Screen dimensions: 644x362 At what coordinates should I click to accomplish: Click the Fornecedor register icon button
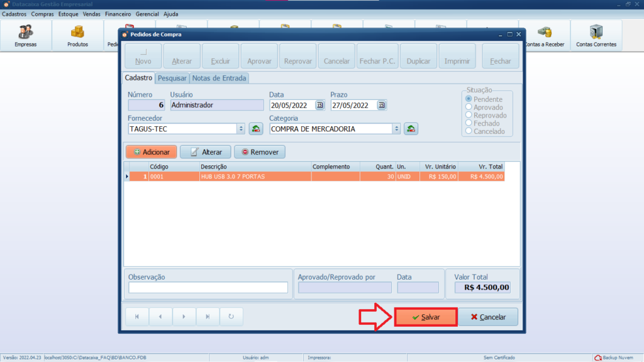[x=256, y=129]
